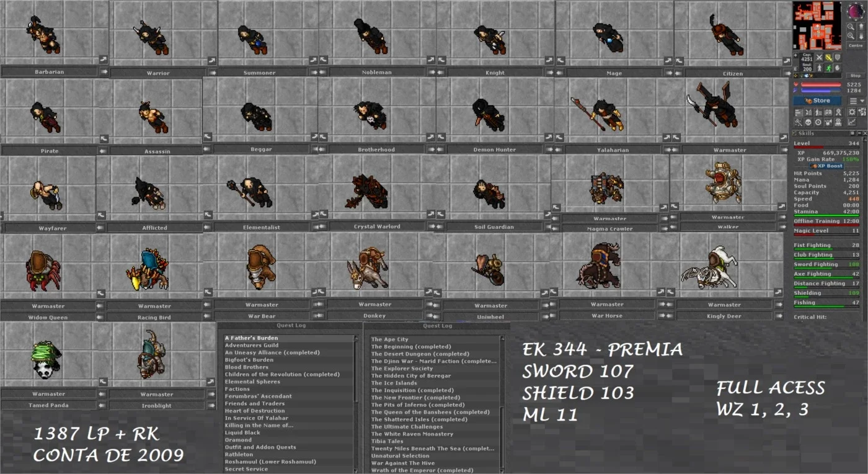The height and width of the screenshot is (474, 868).
Task: Click the magic wand icon in the lower button row
Action: pos(799,122)
